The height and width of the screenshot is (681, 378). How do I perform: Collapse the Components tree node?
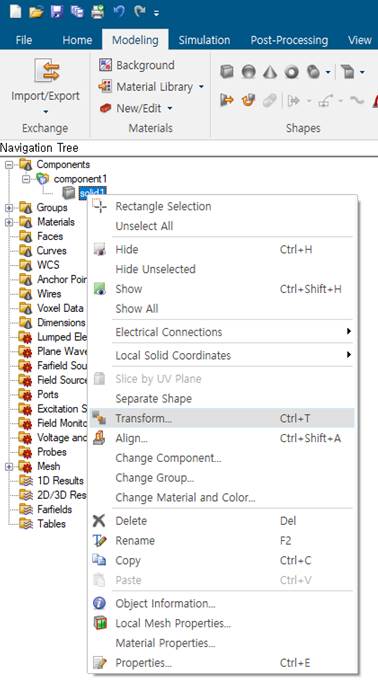[x=9, y=165]
